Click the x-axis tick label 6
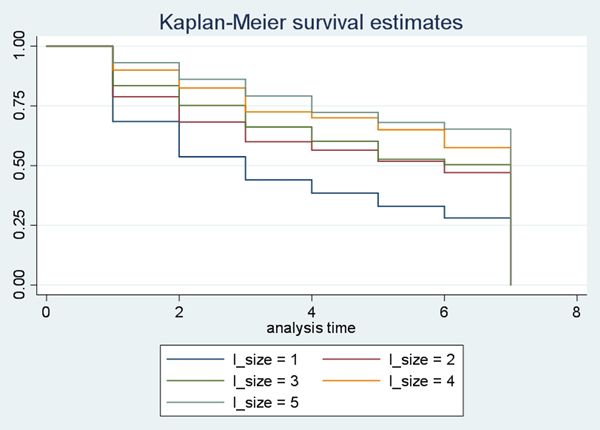Image resolution: width=600 pixels, height=430 pixels. click(x=444, y=311)
